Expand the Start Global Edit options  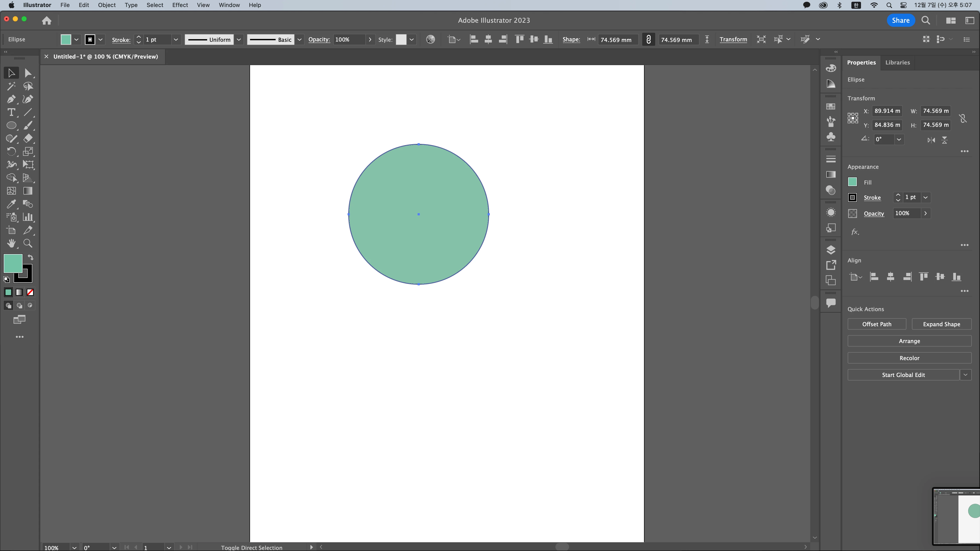[965, 375]
